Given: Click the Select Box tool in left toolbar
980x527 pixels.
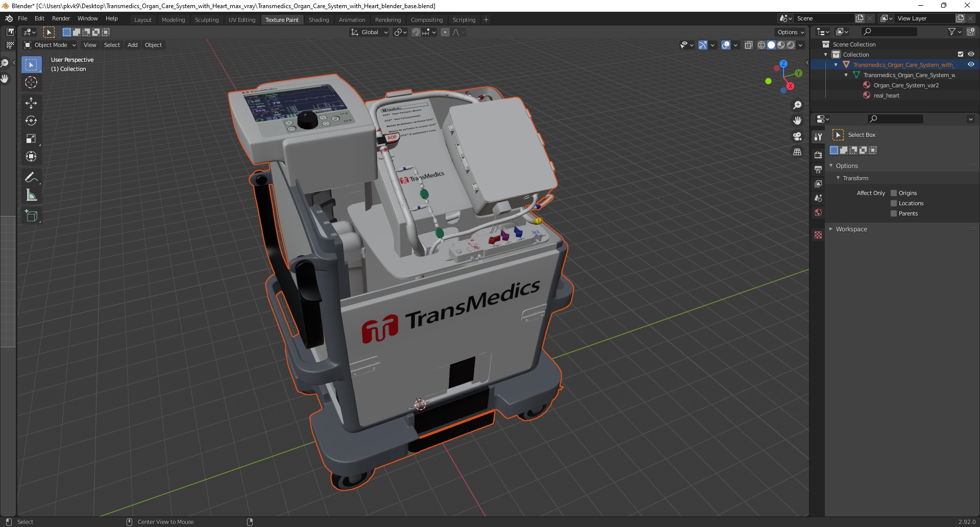Looking at the screenshot, I should tap(31, 64).
